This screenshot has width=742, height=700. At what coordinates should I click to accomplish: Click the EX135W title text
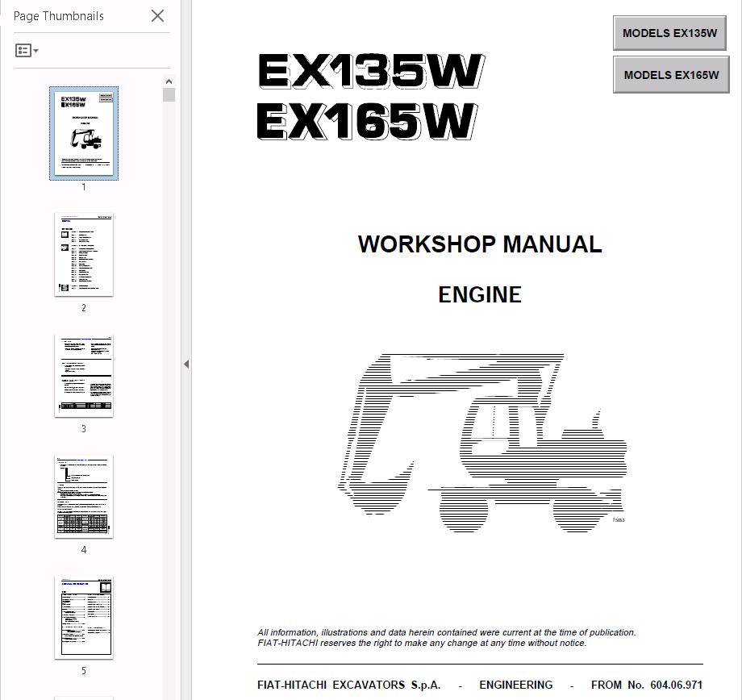pos(371,71)
